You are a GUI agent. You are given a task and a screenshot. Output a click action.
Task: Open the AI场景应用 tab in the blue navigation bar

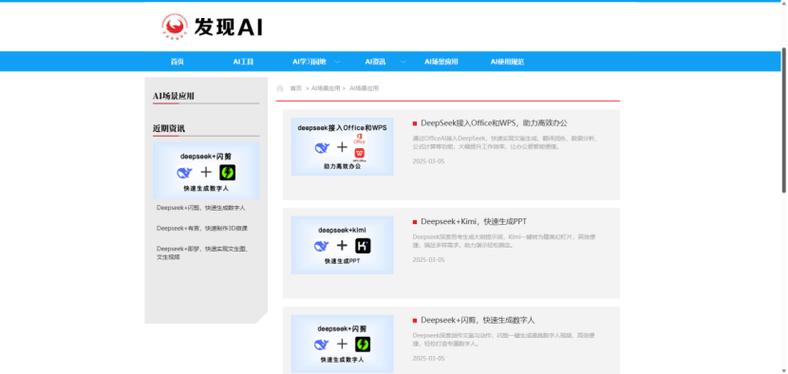click(441, 62)
